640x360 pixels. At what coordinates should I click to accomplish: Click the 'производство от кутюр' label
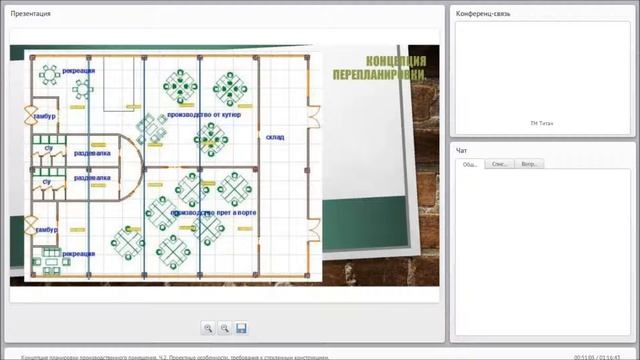point(204,115)
